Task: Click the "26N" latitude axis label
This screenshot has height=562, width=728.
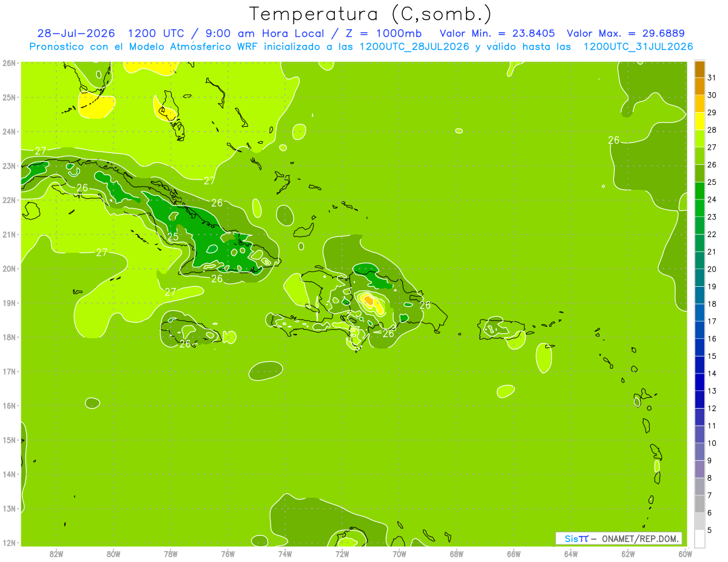Action: [x=9, y=63]
